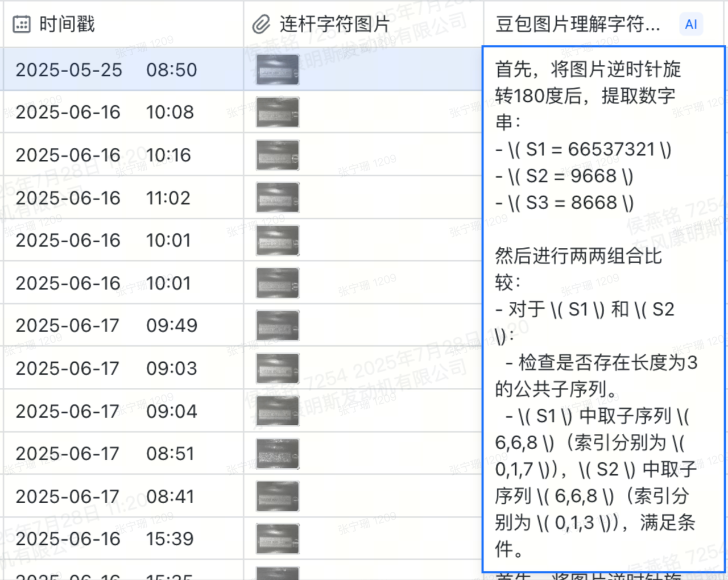Open image thumbnail in the 10:16 row
This screenshot has height=580, width=728.
click(x=278, y=155)
